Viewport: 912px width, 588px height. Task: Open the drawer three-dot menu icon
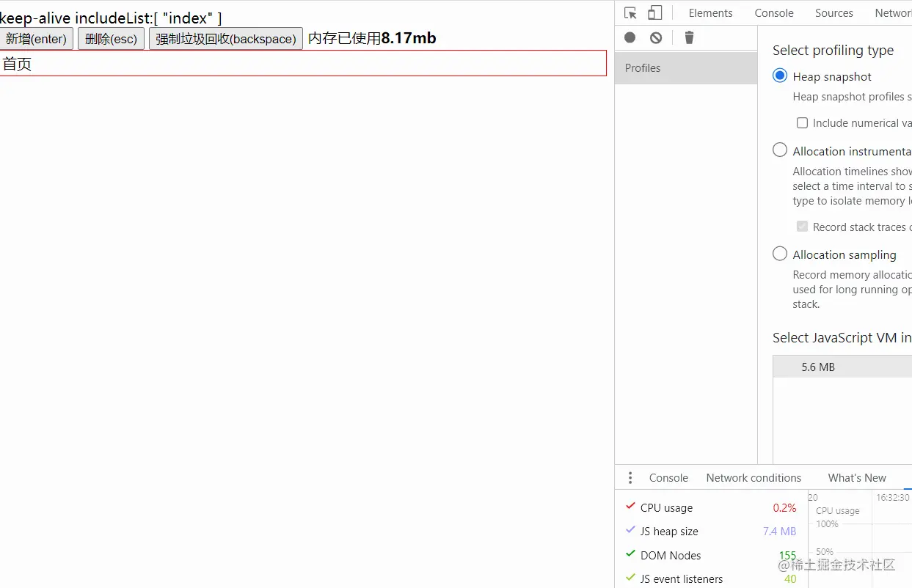[630, 478]
